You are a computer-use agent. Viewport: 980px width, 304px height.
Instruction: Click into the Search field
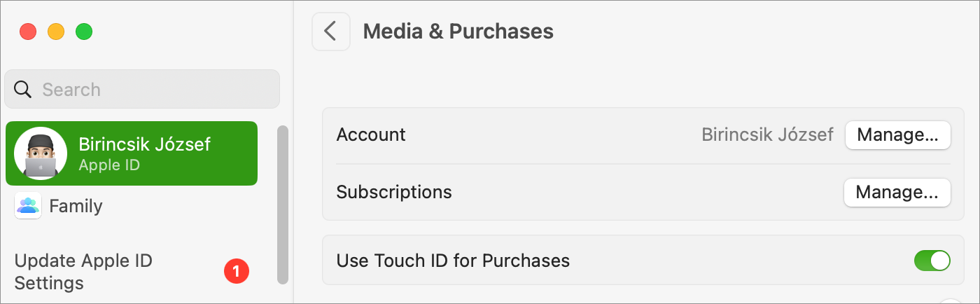click(x=142, y=89)
